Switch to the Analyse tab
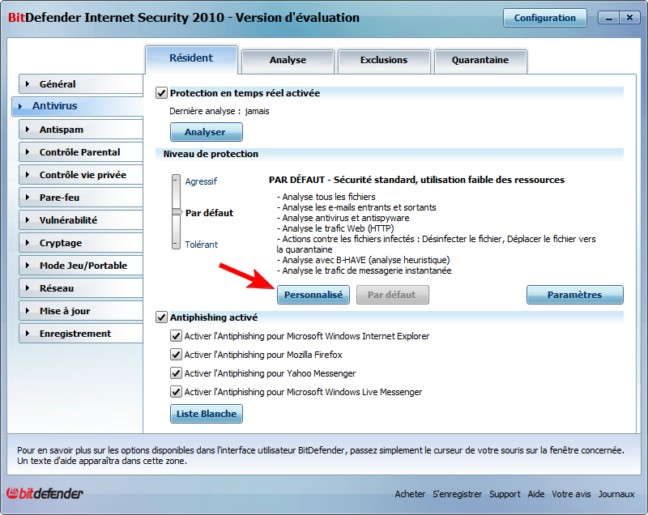Viewport: 648px width, 515px height. [x=288, y=60]
